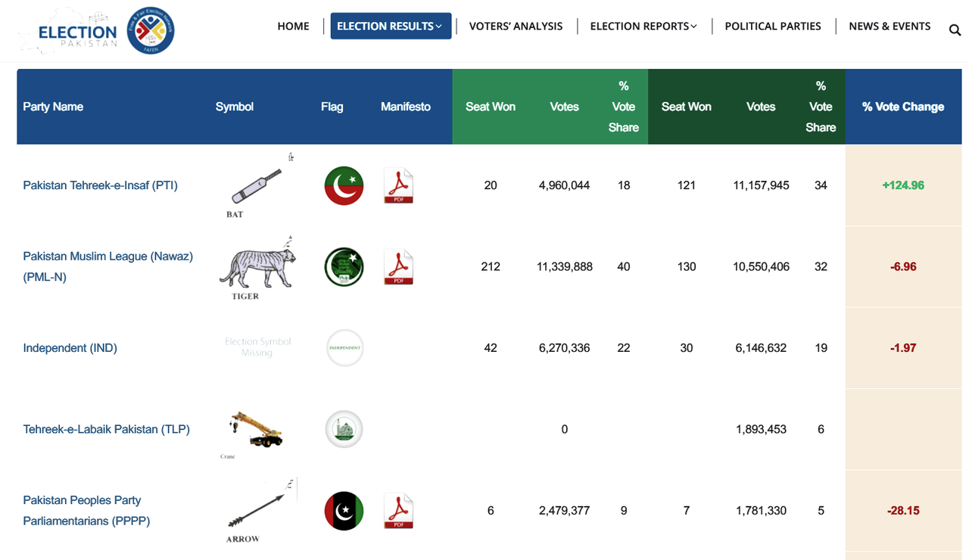The width and height of the screenshot is (969, 560).
Task: Click the PML-N tiger symbol
Action: point(257,267)
